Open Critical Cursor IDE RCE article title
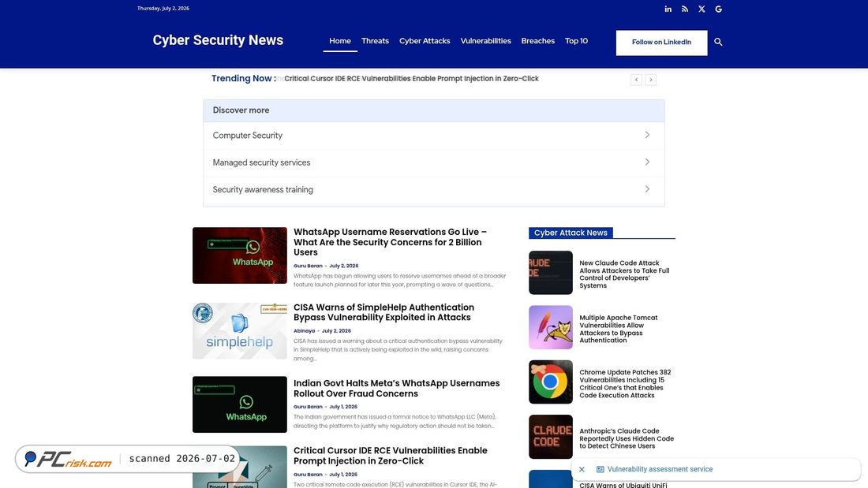This screenshot has height=488, width=868. (391, 456)
